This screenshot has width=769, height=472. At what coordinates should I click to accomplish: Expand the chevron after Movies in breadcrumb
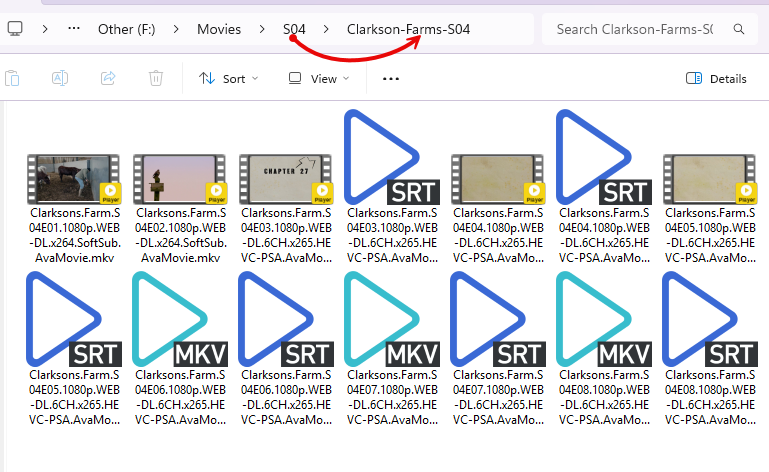[261, 29]
